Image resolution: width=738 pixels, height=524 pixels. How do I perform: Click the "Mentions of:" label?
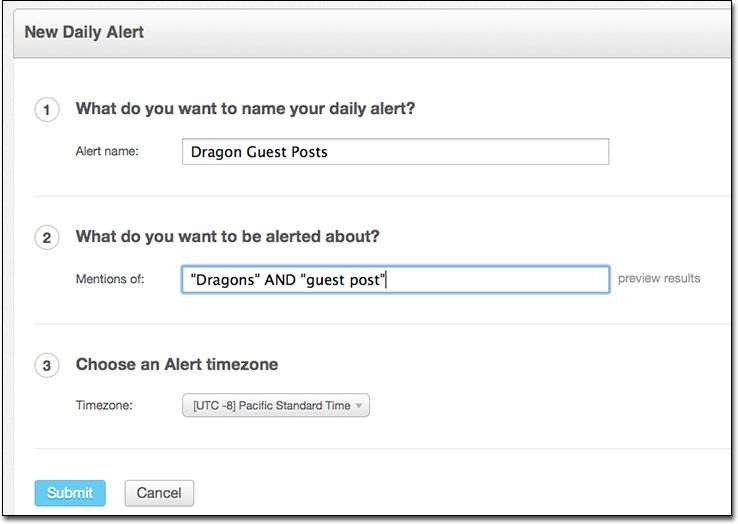pos(110,279)
